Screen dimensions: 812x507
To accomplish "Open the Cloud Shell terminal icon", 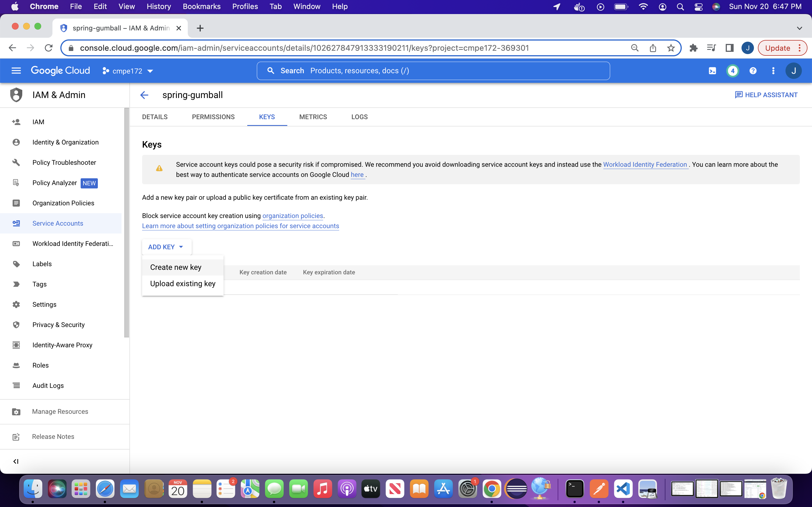I will pos(712,71).
